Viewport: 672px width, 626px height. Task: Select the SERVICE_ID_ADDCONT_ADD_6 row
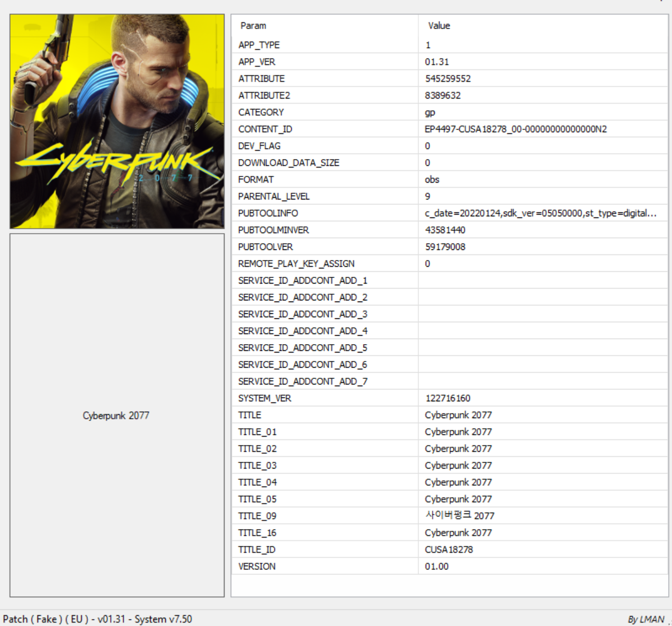click(x=449, y=364)
